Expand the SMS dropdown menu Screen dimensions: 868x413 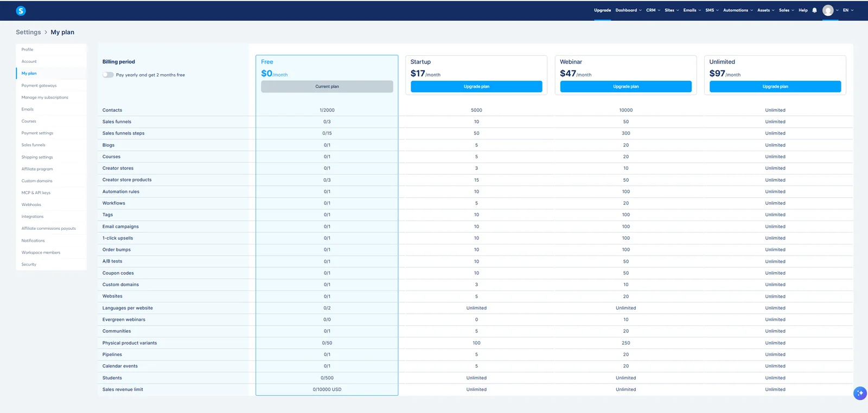(x=712, y=10)
